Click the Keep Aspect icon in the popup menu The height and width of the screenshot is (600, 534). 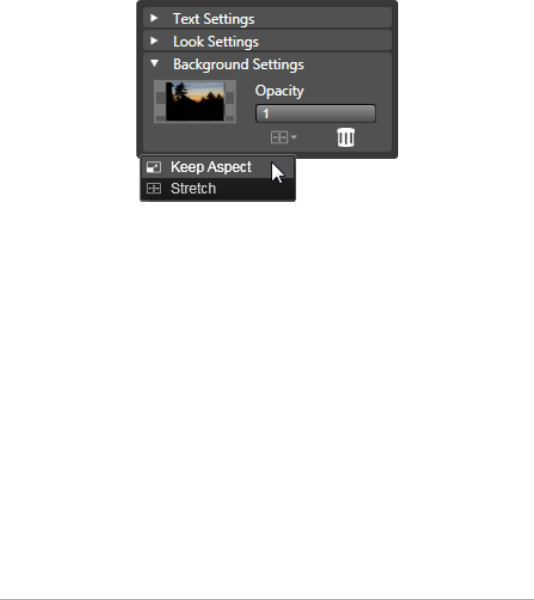pyautogui.click(x=154, y=167)
